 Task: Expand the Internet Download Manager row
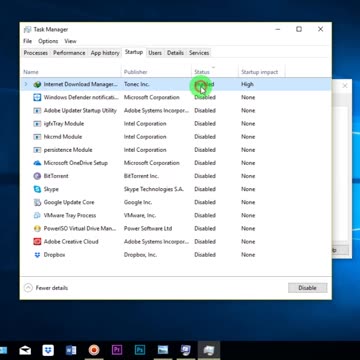pyautogui.click(x=26, y=85)
